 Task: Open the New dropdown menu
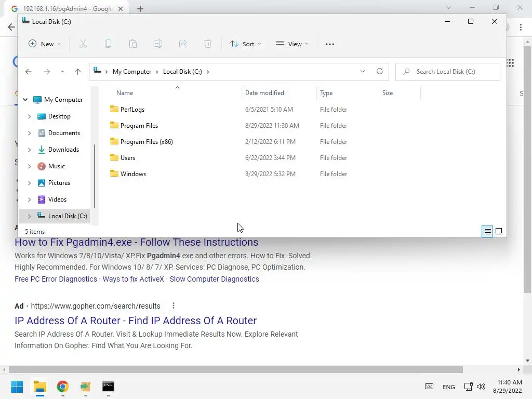pyautogui.click(x=45, y=44)
